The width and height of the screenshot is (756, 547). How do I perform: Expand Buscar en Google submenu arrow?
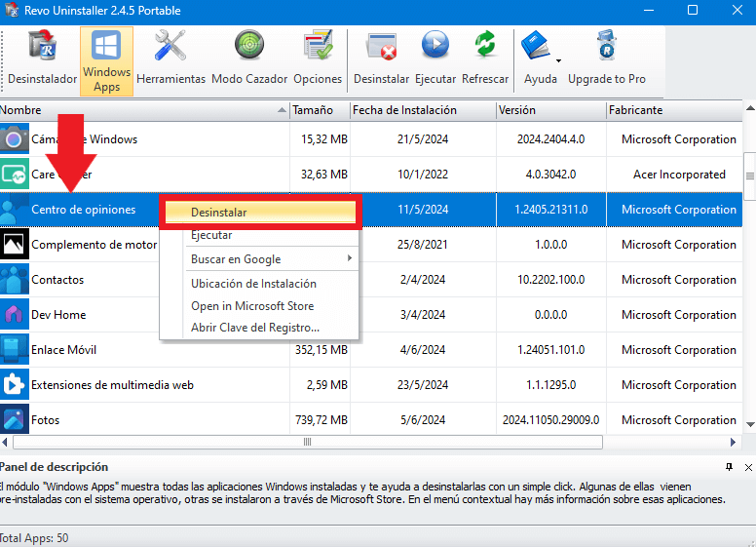pyautogui.click(x=350, y=258)
